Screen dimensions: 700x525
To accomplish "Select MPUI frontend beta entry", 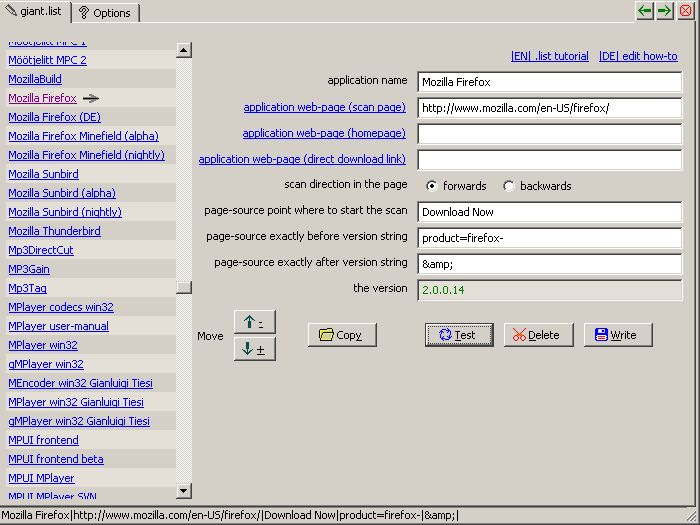I will (x=56, y=458).
